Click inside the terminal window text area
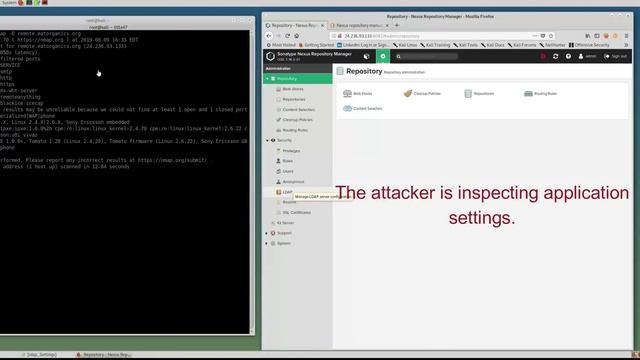Image resolution: width=640 pixels, height=360 pixels. (x=124, y=182)
